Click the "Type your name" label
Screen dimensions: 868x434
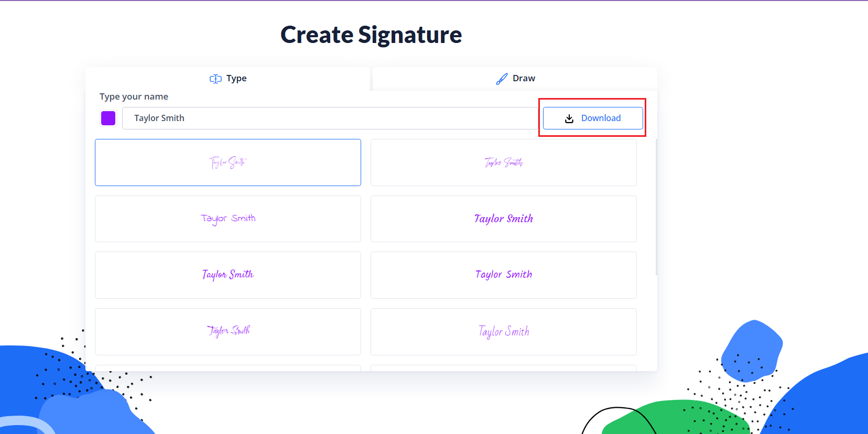[x=134, y=96]
